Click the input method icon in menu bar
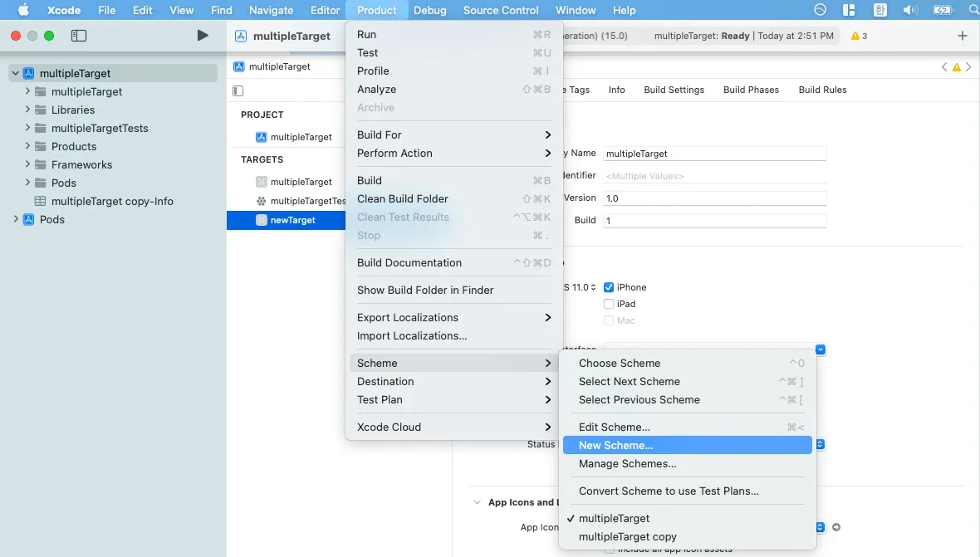This screenshot has height=557, width=980. coord(880,10)
